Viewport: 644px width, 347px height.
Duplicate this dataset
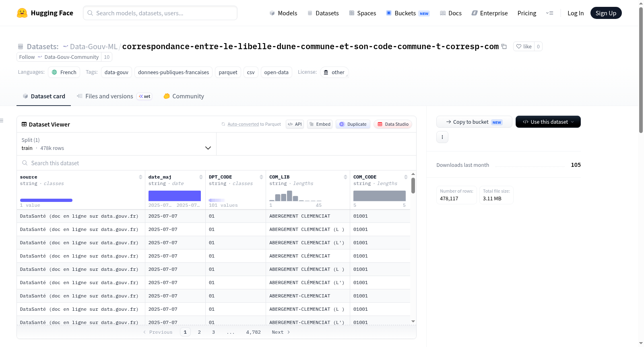[353, 124]
